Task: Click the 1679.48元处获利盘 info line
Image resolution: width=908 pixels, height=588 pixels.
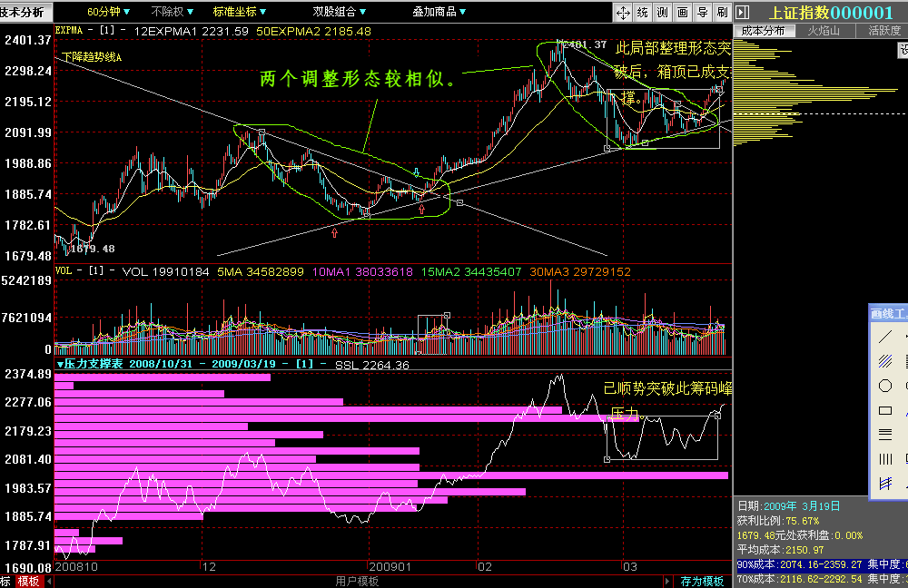Action: 800,535
